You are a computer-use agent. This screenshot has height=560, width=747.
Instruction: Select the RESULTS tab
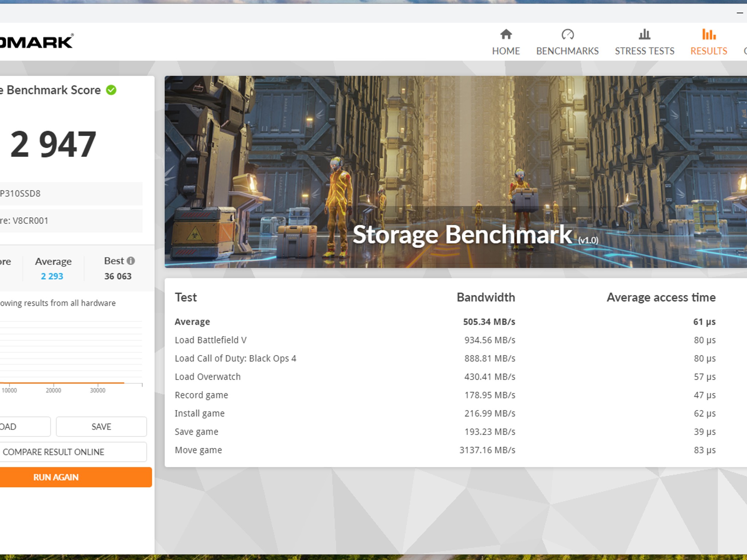(x=709, y=42)
